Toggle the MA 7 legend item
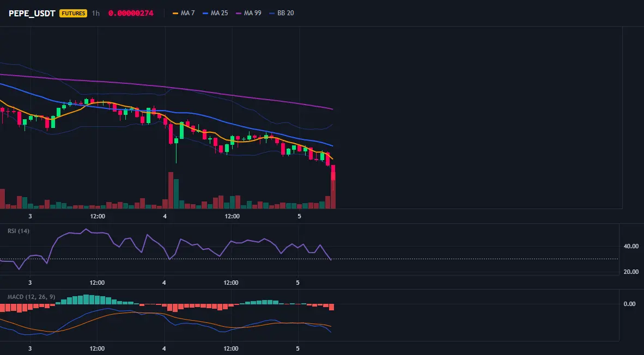The height and width of the screenshot is (355, 644). click(184, 13)
